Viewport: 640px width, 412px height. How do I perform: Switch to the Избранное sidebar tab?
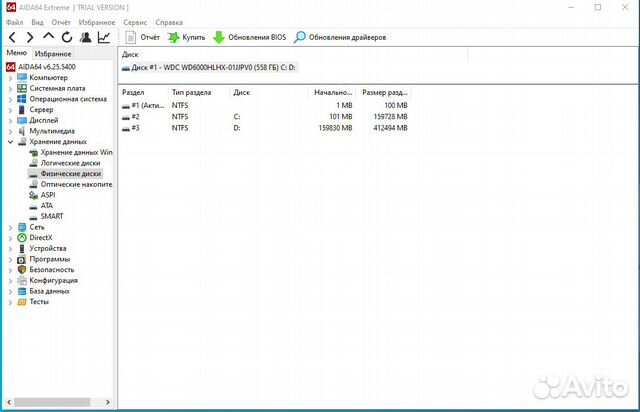pyautogui.click(x=53, y=53)
